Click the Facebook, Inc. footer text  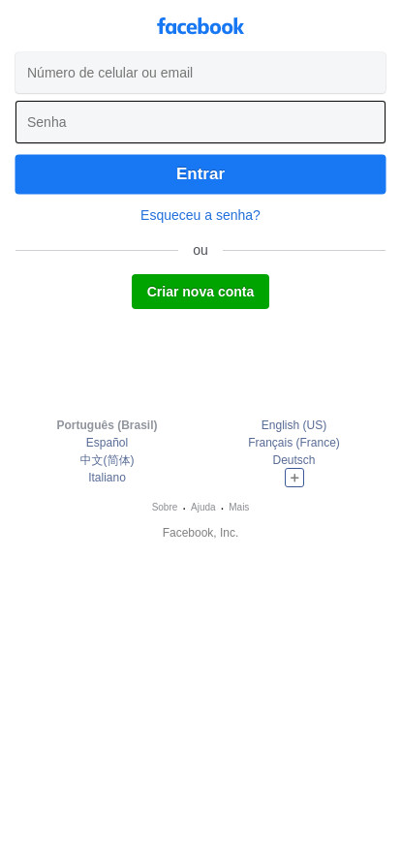tap(200, 533)
